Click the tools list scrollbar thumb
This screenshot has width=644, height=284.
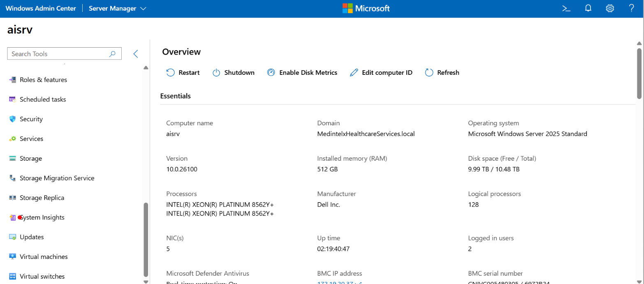(x=145, y=240)
